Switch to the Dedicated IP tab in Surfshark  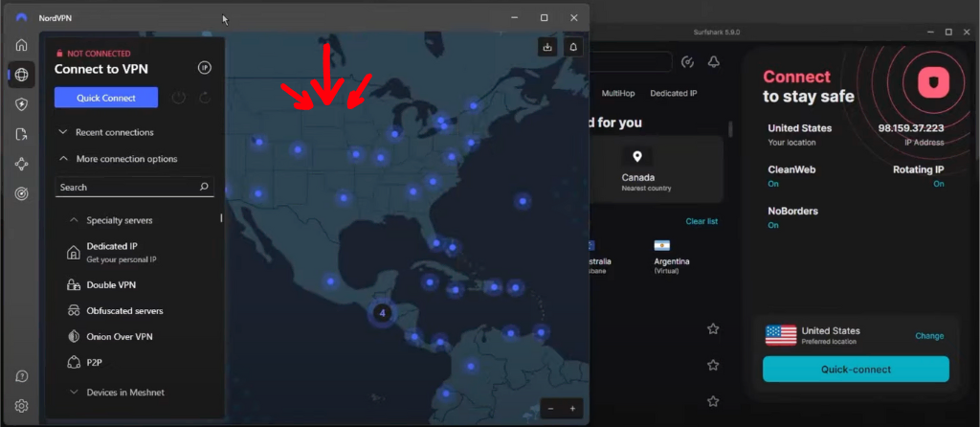673,94
